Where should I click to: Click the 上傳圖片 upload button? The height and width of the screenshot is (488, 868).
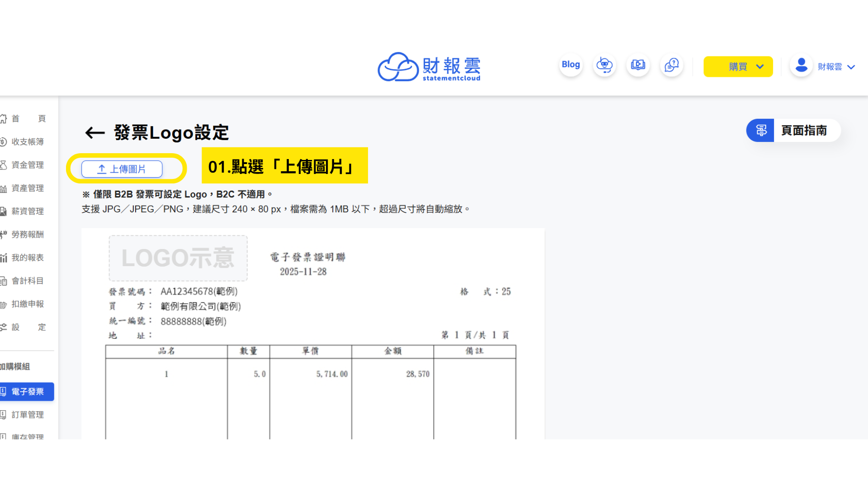(122, 169)
